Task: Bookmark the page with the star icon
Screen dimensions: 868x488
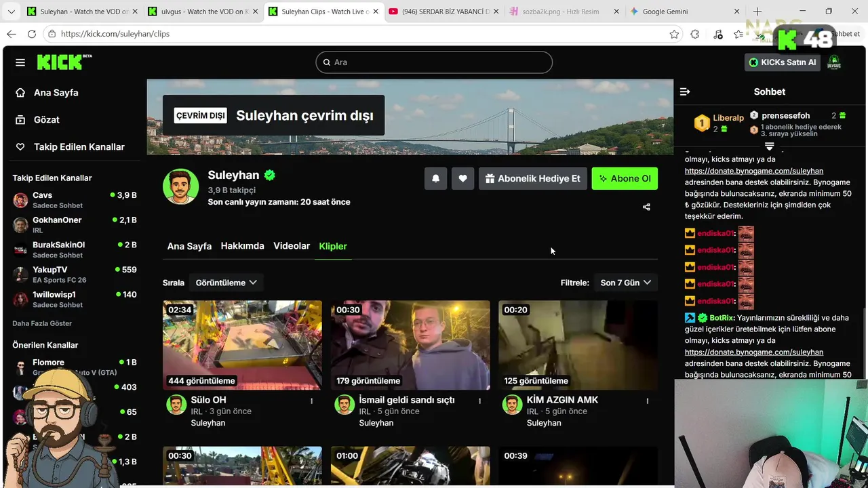Action: (x=674, y=34)
